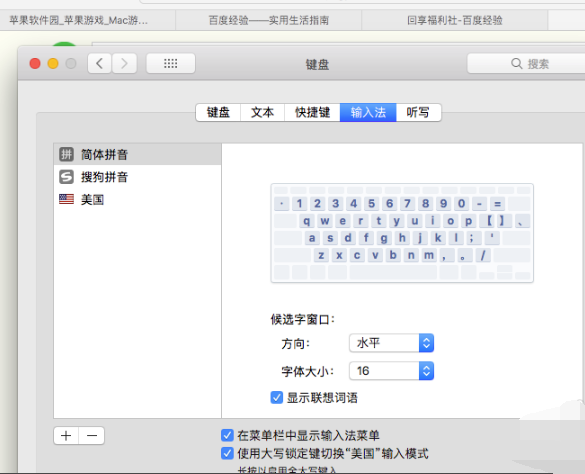Select 美国 input source
This screenshot has height=474, width=585.
(x=138, y=199)
